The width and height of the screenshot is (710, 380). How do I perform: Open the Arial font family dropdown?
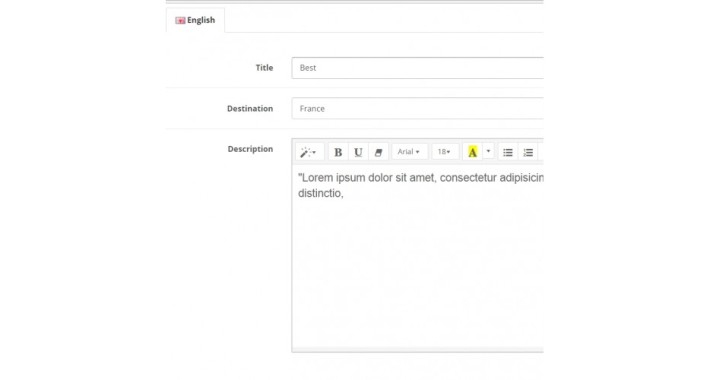coord(409,152)
